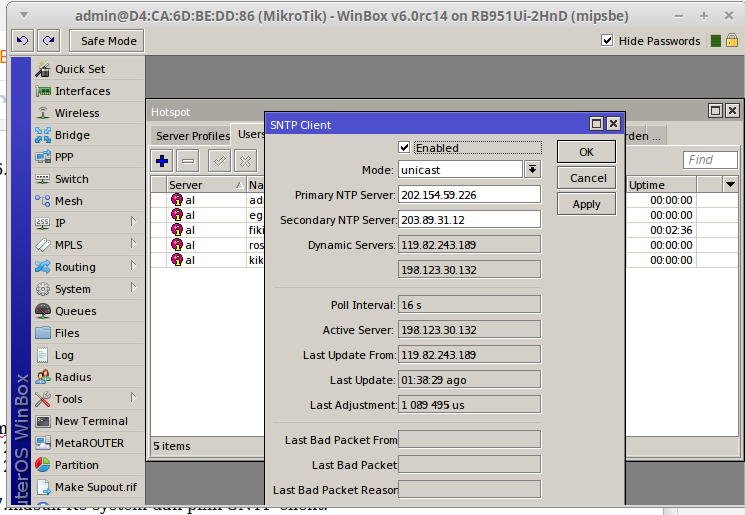Open Queues menu entry

(89, 311)
